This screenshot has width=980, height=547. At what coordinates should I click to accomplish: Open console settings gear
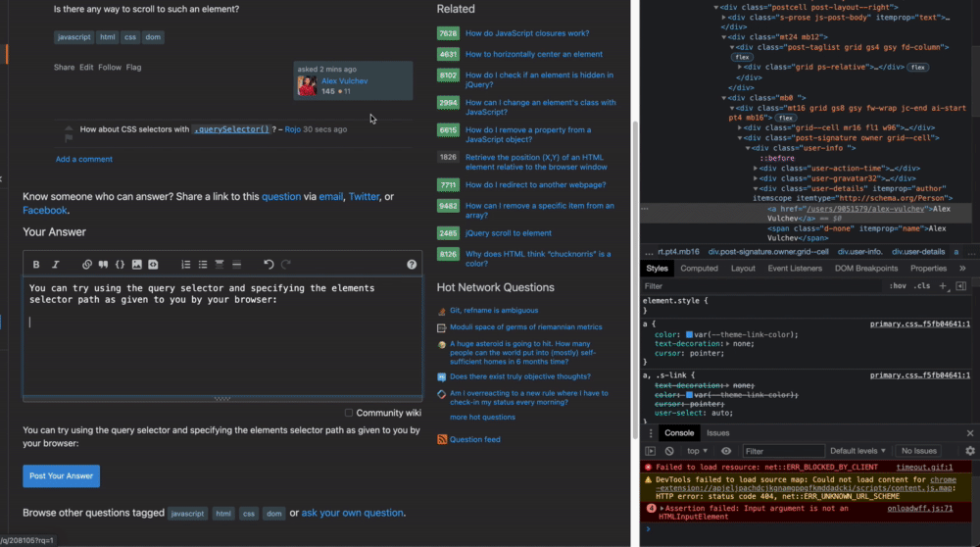point(970,451)
